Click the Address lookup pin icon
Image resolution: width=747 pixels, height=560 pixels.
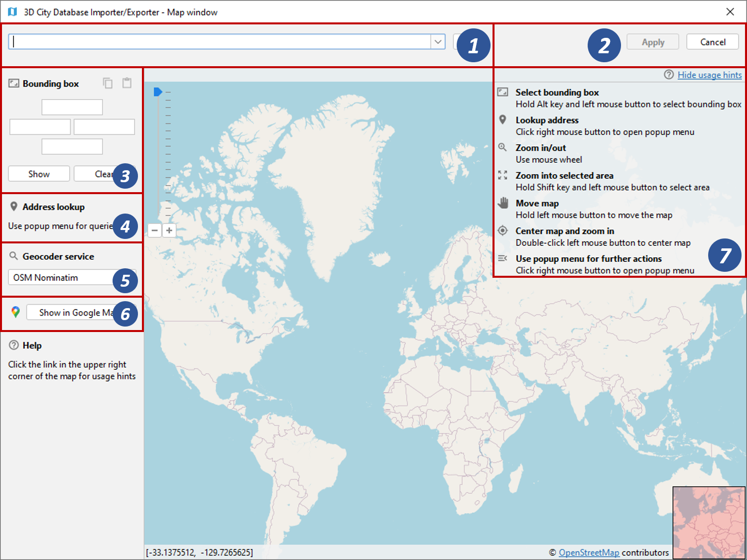pos(14,207)
